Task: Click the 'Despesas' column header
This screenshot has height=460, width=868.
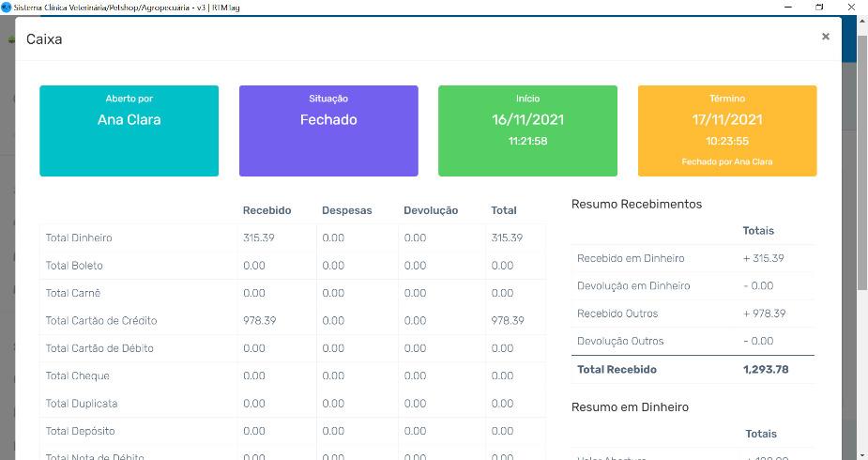Action: pos(346,210)
